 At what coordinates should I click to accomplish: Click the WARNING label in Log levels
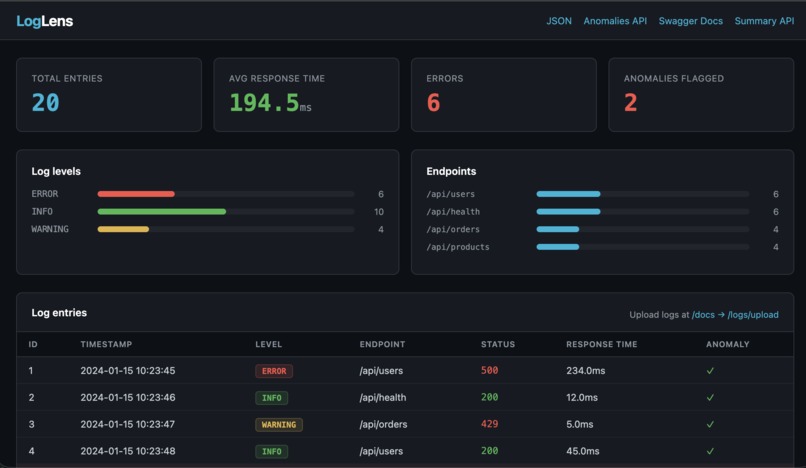(50, 229)
